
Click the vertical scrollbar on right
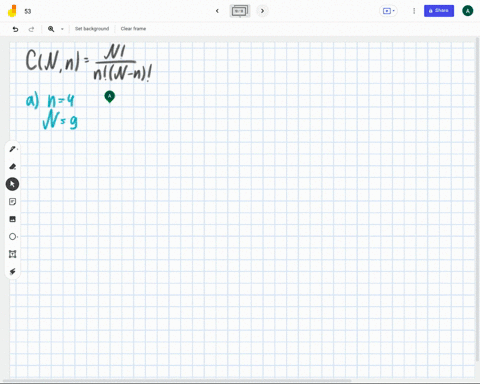tap(478, 200)
